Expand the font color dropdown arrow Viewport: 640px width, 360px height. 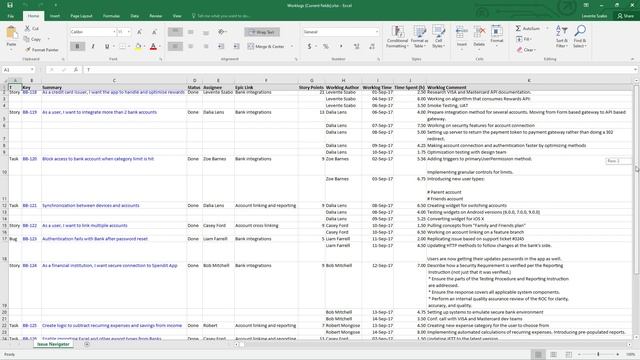click(x=160, y=47)
